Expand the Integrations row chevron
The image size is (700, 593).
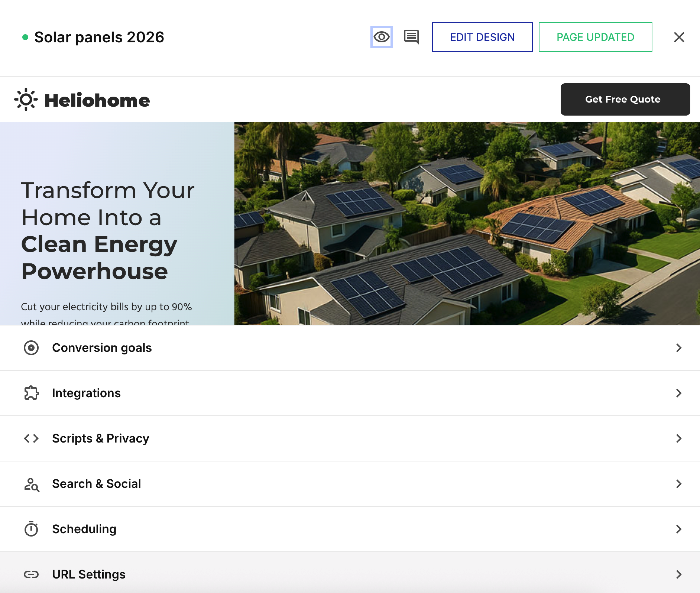pyautogui.click(x=678, y=393)
